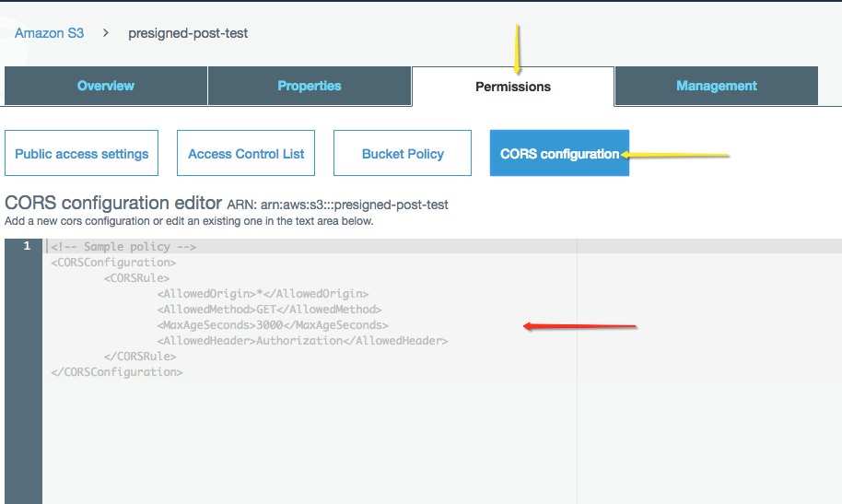Open the Access Control List section

pyautogui.click(x=246, y=154)
